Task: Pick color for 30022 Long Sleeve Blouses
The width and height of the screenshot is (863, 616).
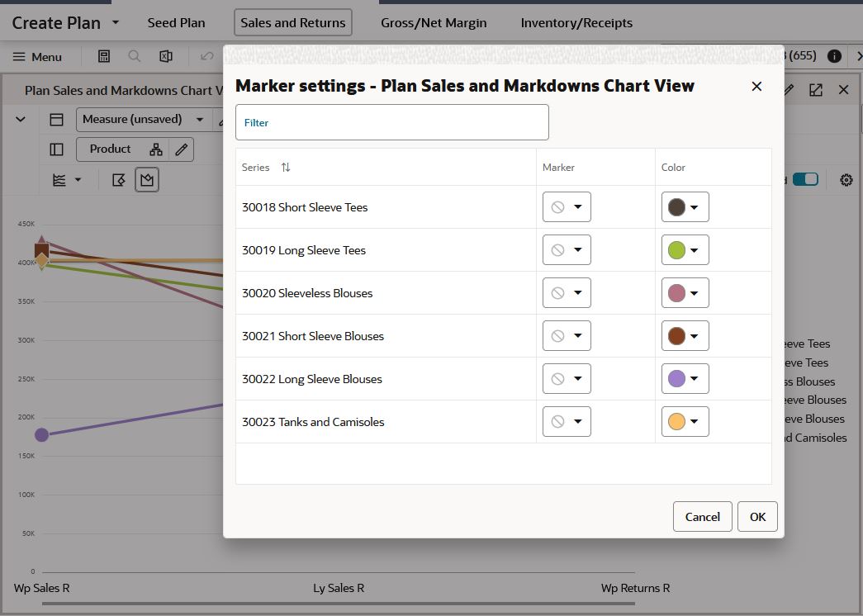Action: tap(685, 379)
